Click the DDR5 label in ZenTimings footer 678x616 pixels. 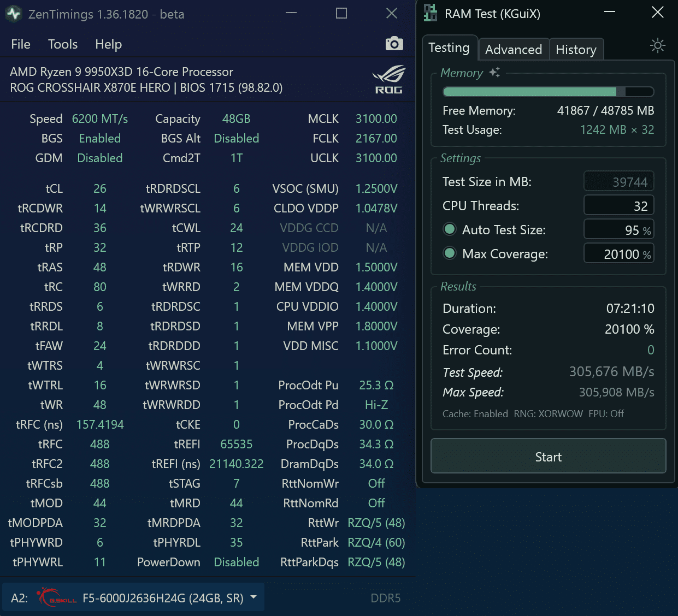386,598
